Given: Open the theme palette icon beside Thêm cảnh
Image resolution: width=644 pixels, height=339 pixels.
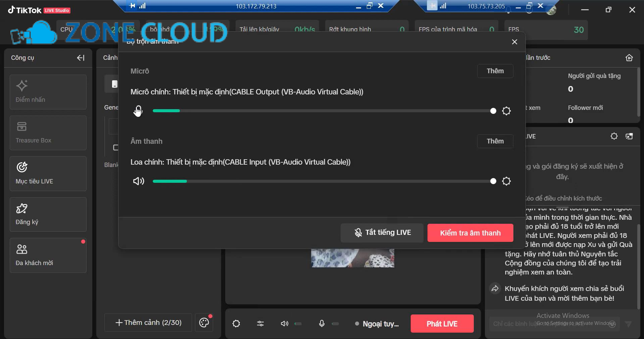Looking at the screenshot, I should pos(204,323).
